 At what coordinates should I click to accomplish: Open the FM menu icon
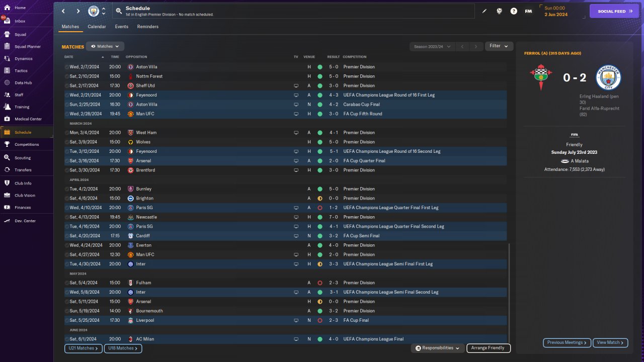click(528, 11)
